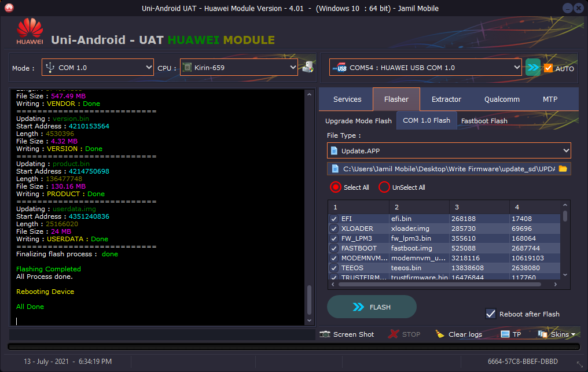This screenshot has height=372, width=588.
Task: Click the TP button label
Action: 517,334
